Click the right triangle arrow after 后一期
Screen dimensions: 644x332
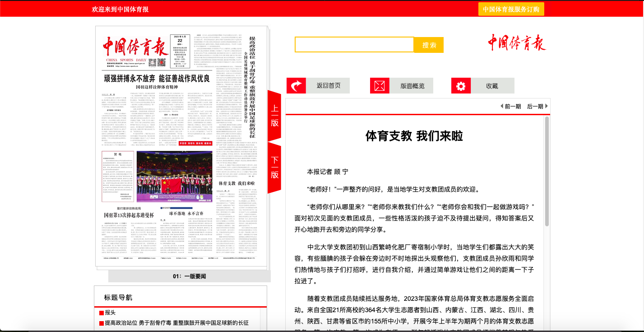point(547,106)
